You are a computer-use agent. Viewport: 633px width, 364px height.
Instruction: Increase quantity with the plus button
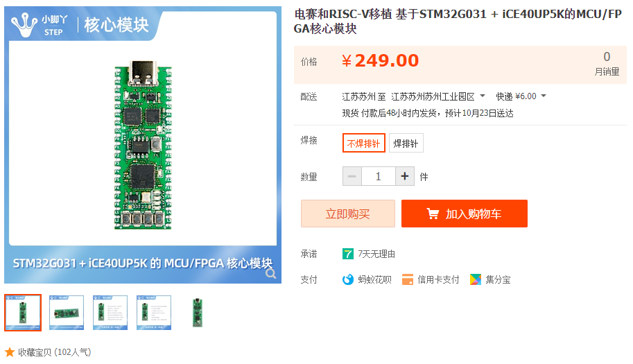[x=405, y=176]
